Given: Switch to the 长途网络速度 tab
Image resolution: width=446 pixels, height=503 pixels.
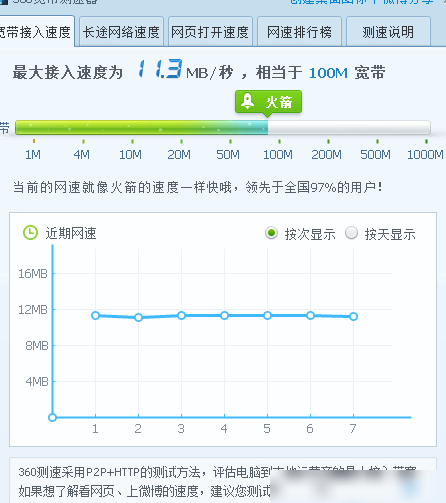Looking at the screenshot, I should (121, 32).
